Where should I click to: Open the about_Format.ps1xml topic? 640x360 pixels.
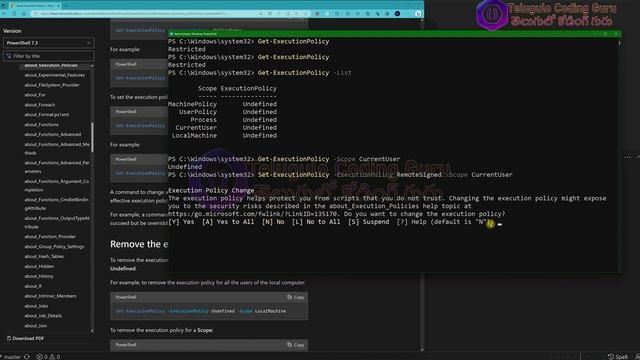[x=47, y=115]
